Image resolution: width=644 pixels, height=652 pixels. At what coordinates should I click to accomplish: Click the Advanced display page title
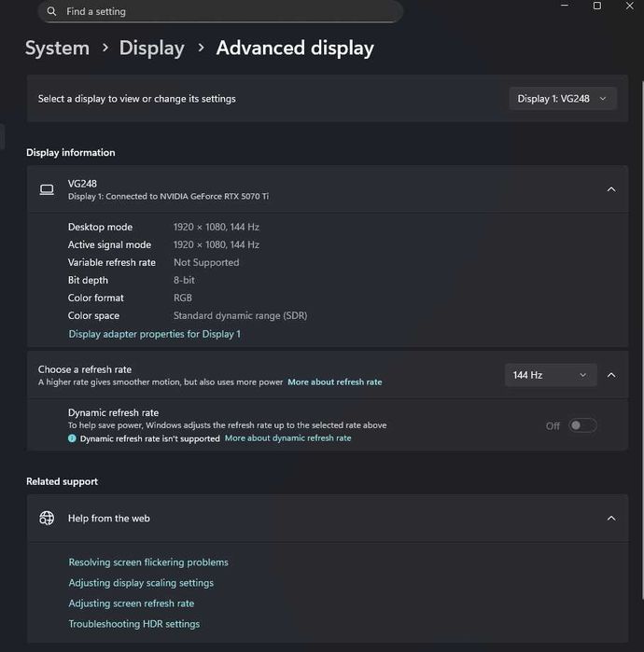coord(295,48)
